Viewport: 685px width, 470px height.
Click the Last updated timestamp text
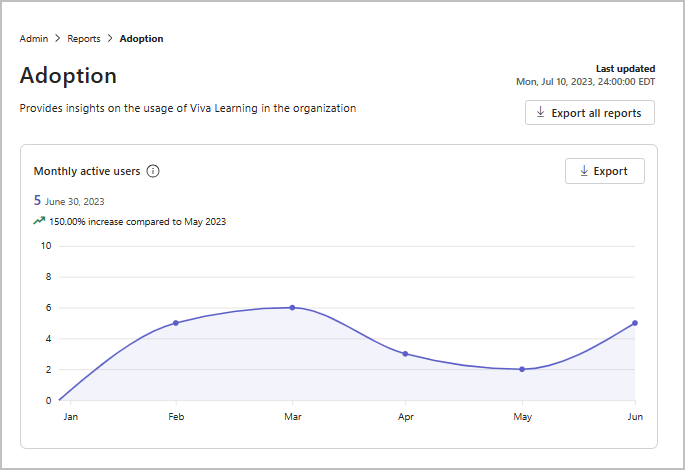click(x=586, y=80)
